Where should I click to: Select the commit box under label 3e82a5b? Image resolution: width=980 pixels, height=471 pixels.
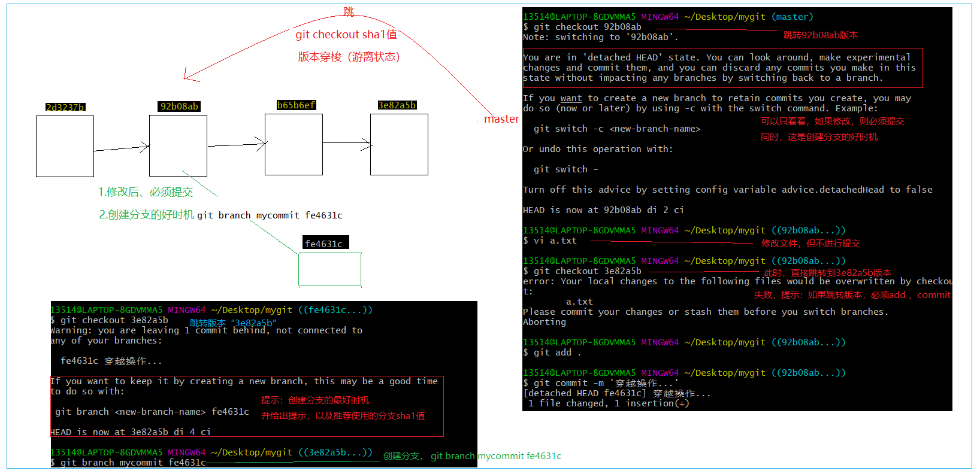tap(399, 144)
